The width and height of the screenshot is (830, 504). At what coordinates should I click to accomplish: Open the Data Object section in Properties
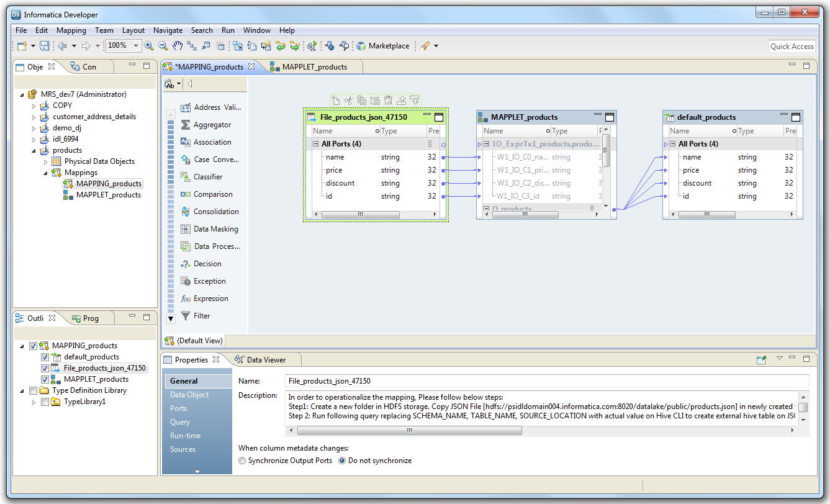(189, 395)
